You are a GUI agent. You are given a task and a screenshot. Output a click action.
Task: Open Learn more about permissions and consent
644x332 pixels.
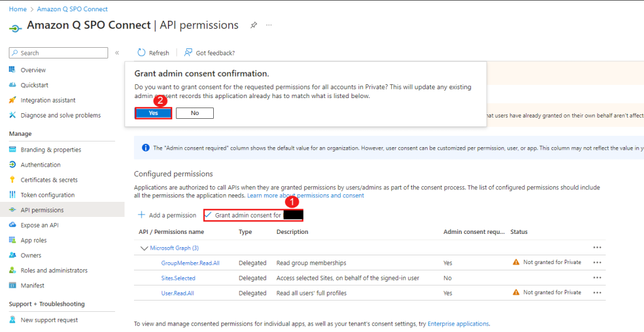pyautogui.click(x=306, y=196)
